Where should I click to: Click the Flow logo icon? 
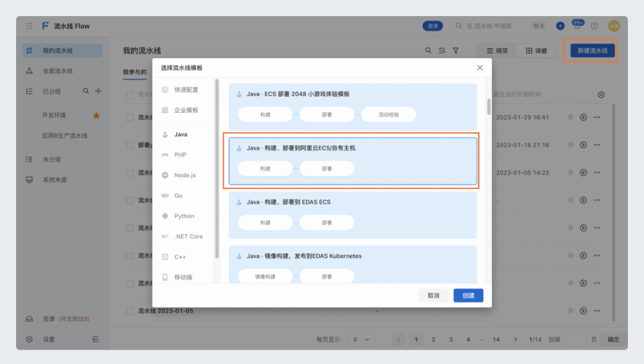(x=45, y=26)
